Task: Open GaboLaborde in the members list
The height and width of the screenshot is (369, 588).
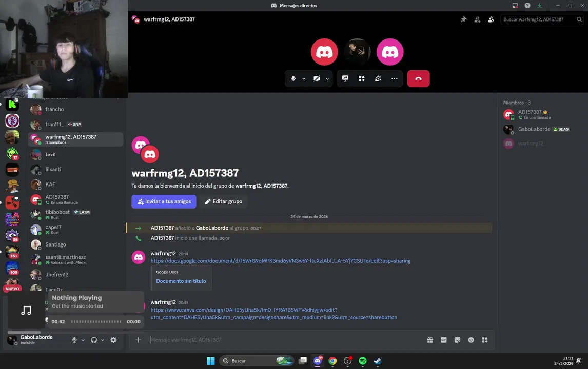Action: [x=541, y=129]
